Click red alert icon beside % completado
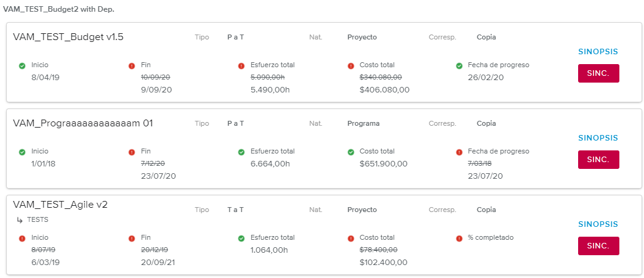Viewport: 644px width, 278px height. point(459,238)
